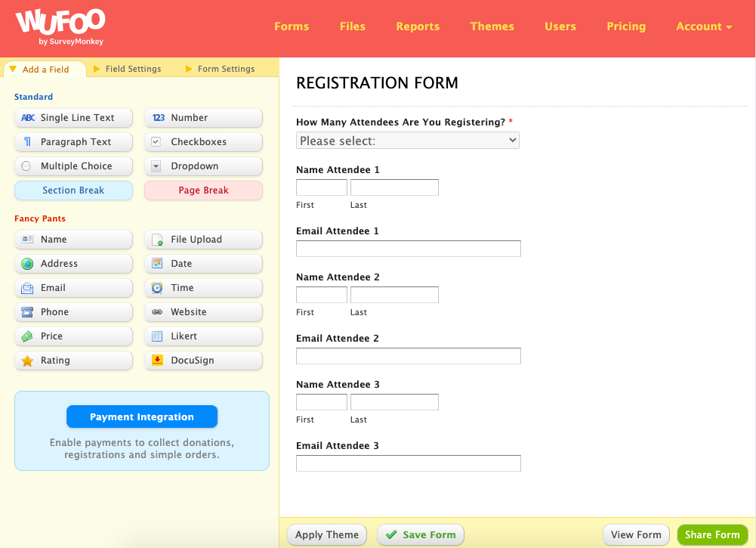756x548 pixels.
Task: Add a Multiple Choice field
Action: coord(73,166)
